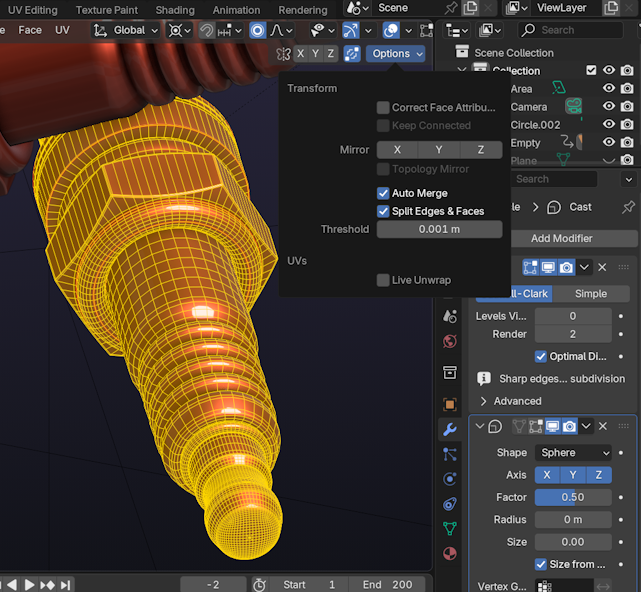Image resolution: width=641 pixels, height=592 pixels.
Task: Click the Add Modifier button
Action: click(x=561, y=238)
